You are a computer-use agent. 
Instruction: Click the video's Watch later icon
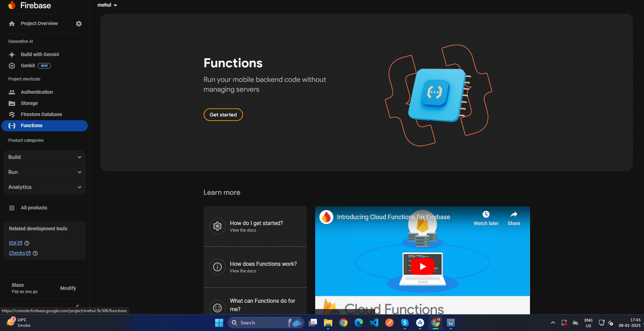(486, 215)
